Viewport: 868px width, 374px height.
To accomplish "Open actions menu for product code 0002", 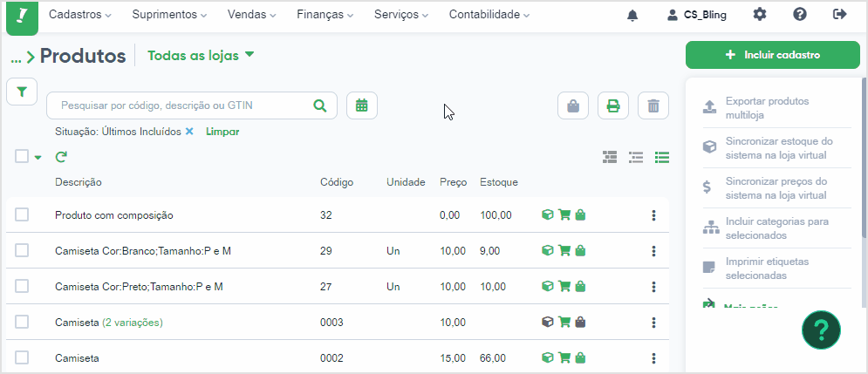I will (653, 358).
